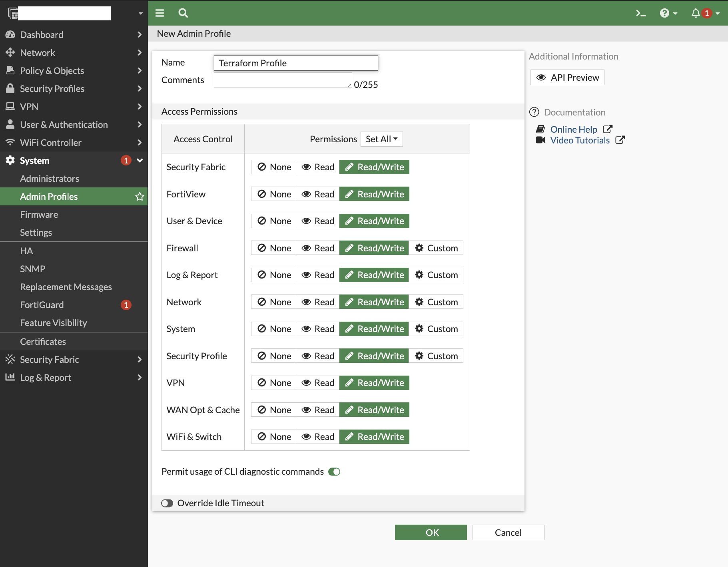The width and height of the screenshot is (728, 567).
Task: Go to FortiGuard settings page
Action: point(42,305)
